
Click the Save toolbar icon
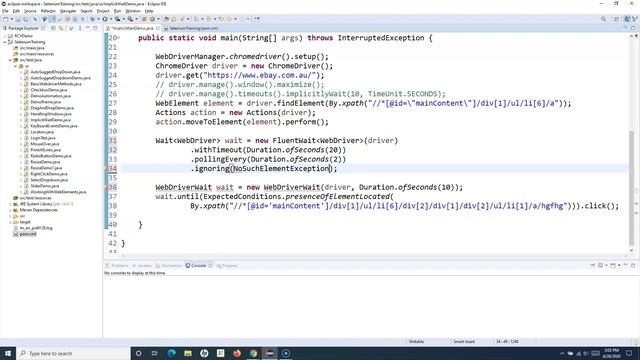pos(18,19)
